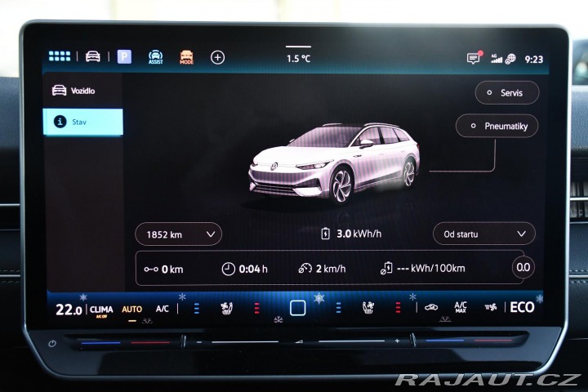Pull down the handle above 1.5 °C
588x392 pixels.
[299, 47]
